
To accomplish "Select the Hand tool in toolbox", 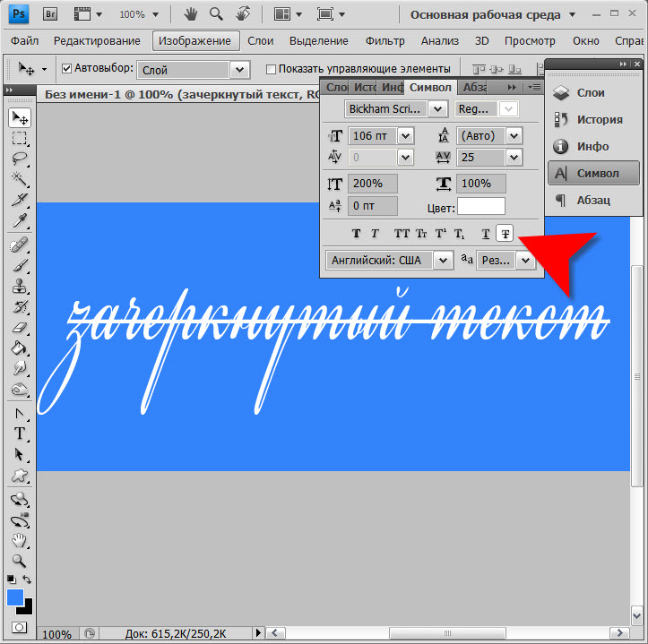I will click(x=19, y=540).
